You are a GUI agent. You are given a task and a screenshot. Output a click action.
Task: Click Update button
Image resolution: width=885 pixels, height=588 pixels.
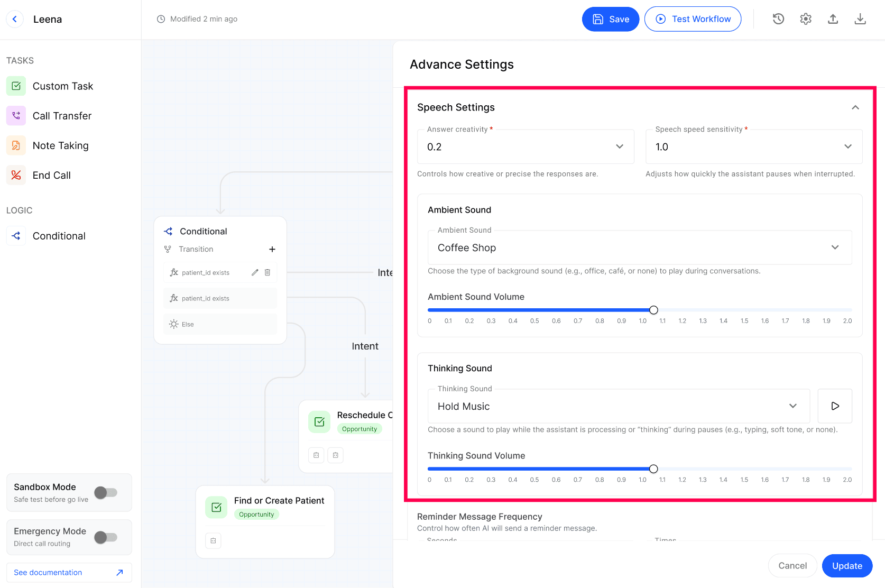click(847, 566)
